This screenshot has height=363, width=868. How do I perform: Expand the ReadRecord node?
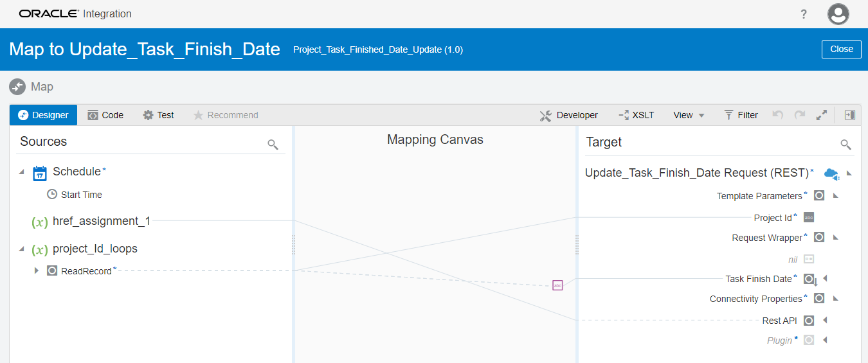pos(37,271)
